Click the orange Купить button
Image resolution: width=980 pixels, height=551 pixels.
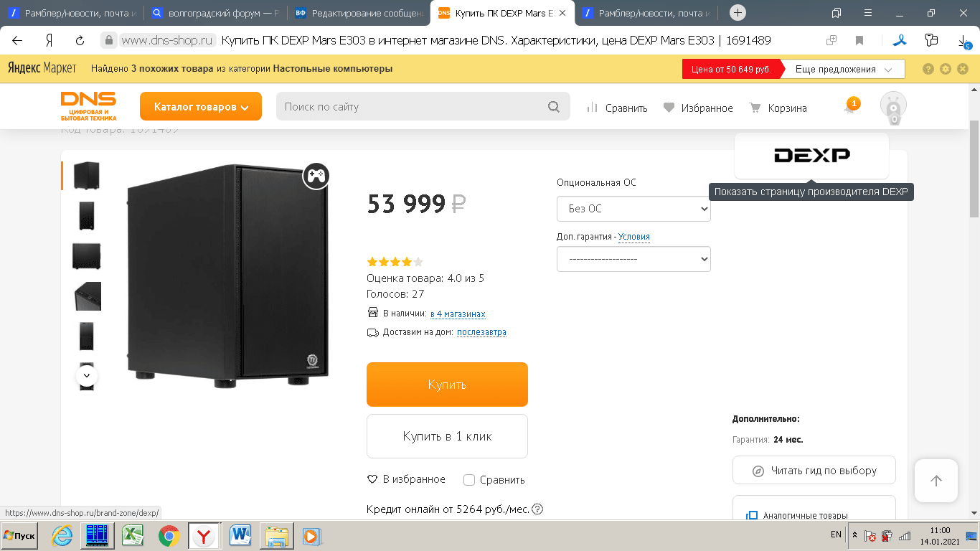coord(447,385)
